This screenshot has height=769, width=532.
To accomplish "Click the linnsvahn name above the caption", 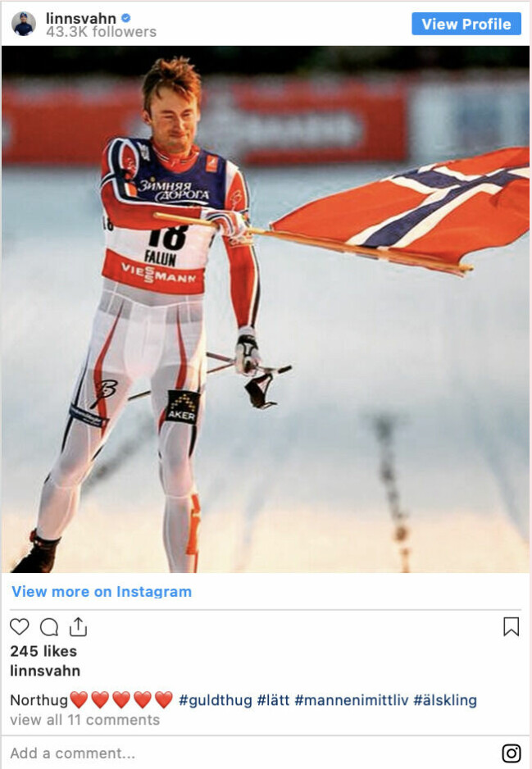I will tap(45, 671).
